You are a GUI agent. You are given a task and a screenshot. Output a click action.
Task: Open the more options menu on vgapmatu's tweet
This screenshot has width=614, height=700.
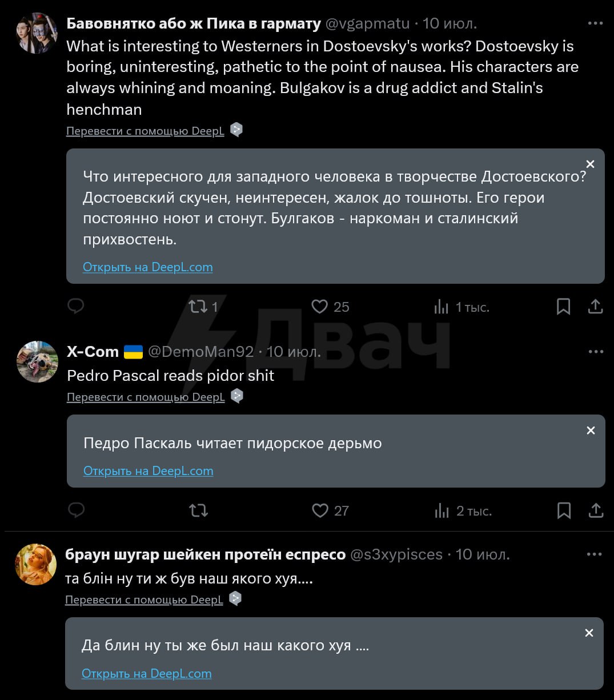595,24
